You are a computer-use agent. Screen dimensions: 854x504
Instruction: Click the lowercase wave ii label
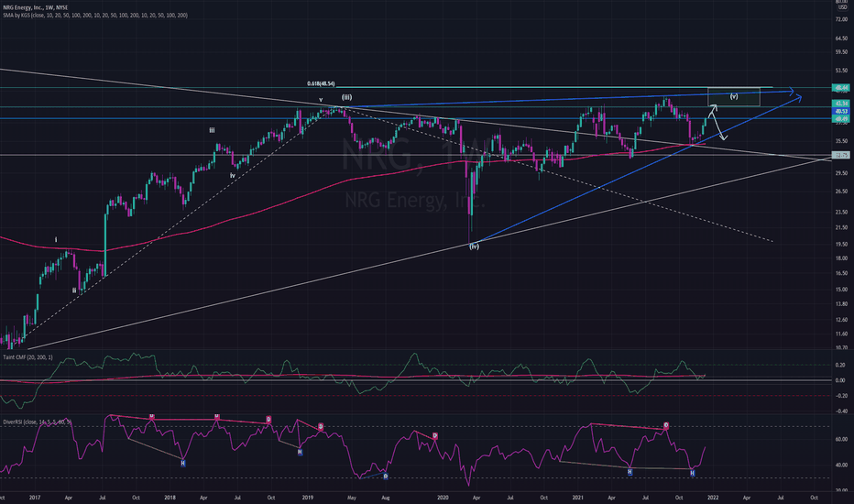(74, 290)
